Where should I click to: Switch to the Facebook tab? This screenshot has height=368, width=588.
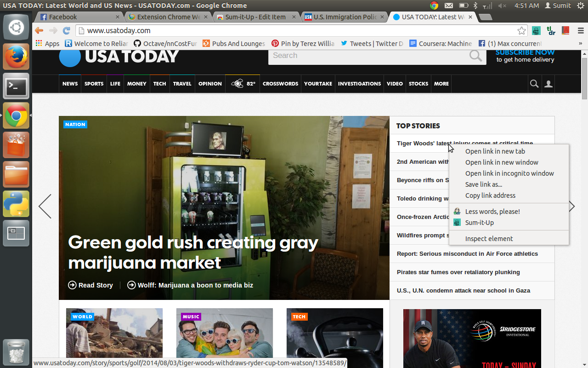pyautogui.click(x=78, y=17)
